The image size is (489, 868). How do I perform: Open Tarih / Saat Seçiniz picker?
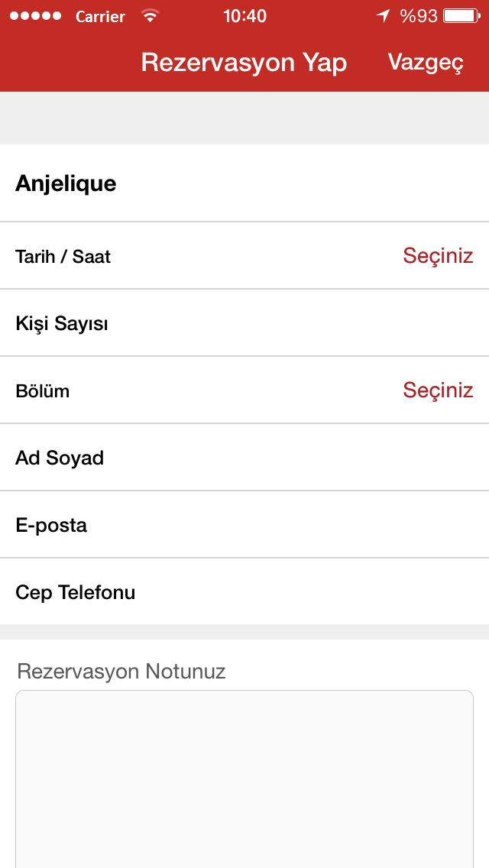click(438, 256)
